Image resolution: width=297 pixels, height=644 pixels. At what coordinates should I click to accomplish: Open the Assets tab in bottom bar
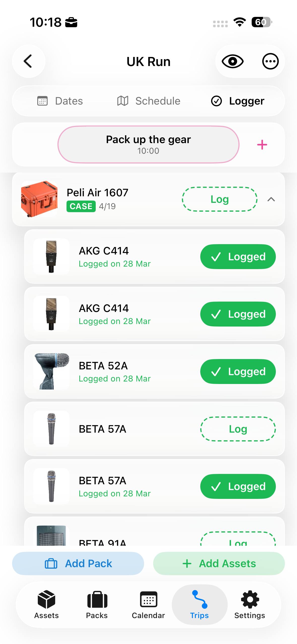(x=46, y=605)
